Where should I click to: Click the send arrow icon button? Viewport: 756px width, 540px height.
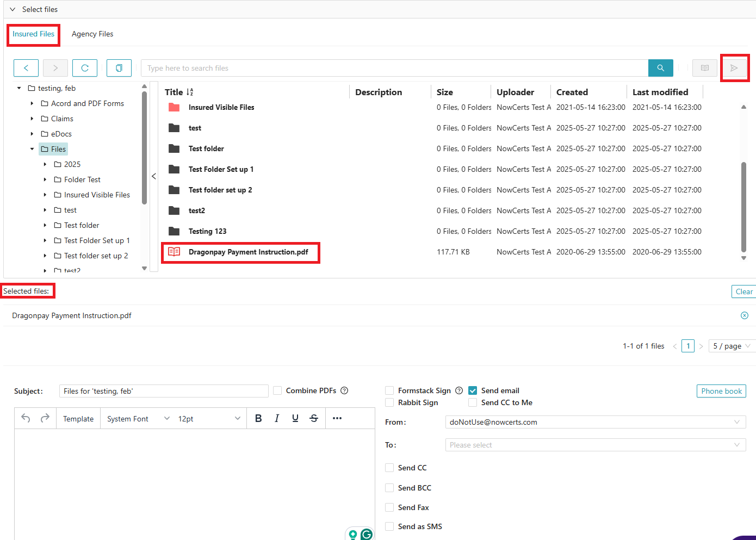tap(734, 68)
